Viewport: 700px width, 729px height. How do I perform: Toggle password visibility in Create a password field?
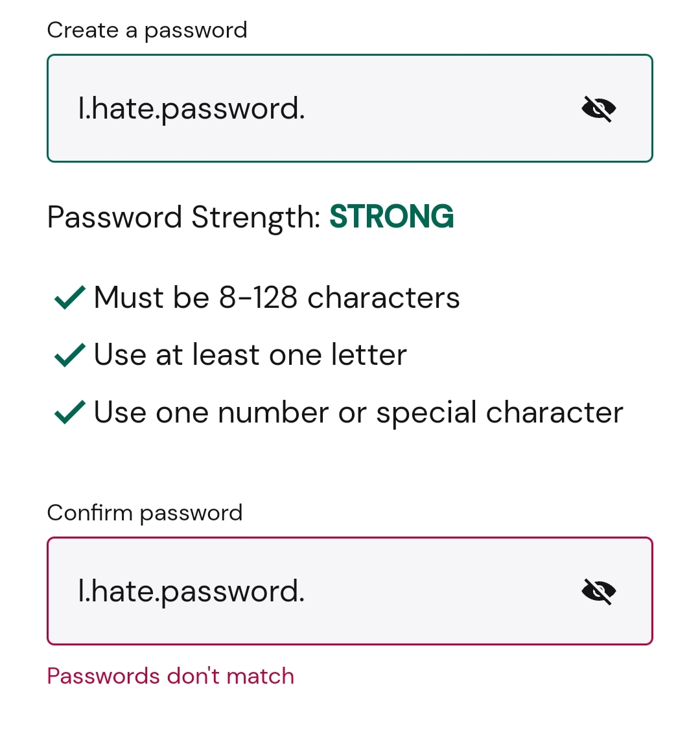coord(599,109)
